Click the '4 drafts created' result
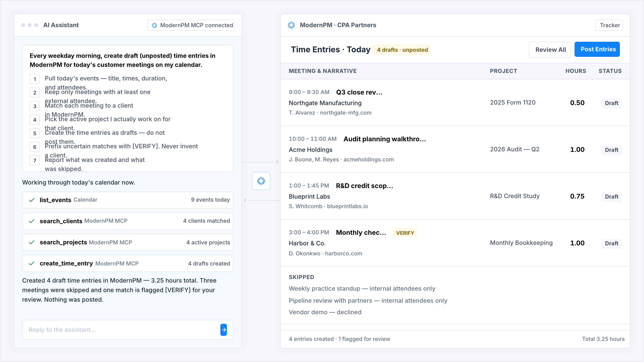The image size is (644, 362). (x=209, y=264)
